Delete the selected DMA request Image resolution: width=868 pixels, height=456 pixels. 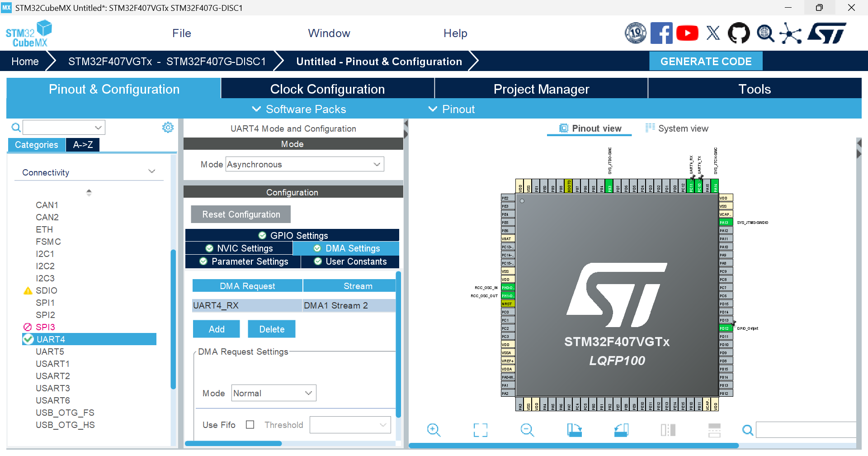(272, 329)
